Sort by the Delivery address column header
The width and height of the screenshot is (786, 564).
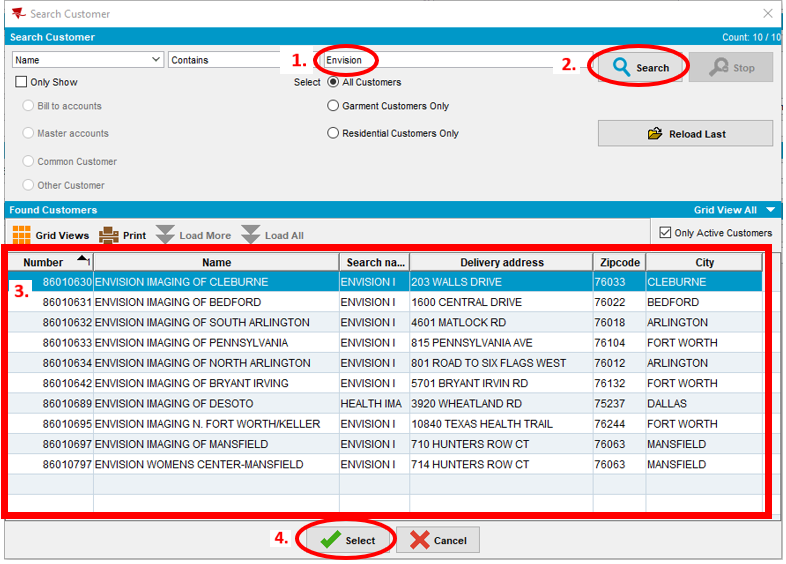[x=501, y=262]
